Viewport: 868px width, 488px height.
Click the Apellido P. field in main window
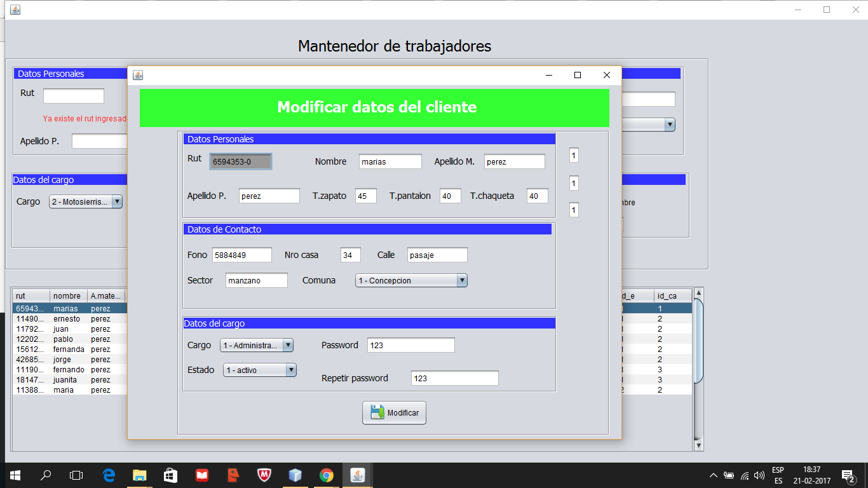coord(100,141)
